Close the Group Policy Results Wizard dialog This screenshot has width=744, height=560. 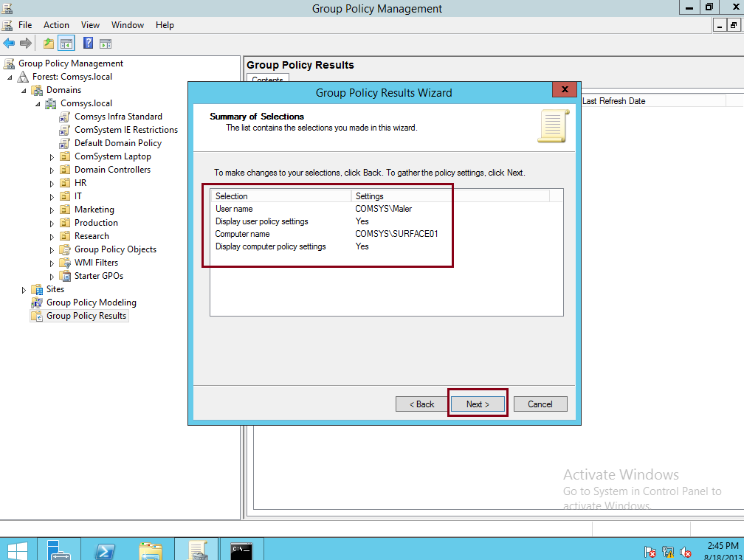565,89
